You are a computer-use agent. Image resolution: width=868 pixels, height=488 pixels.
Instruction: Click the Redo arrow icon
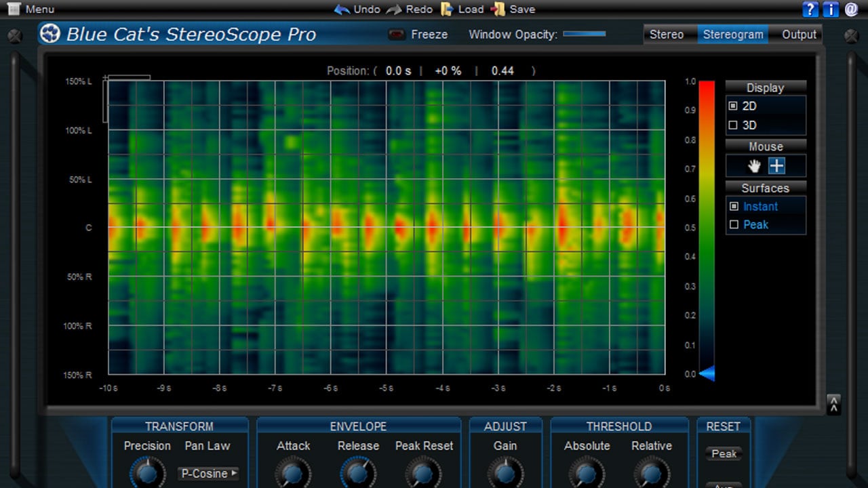(393, 9)
